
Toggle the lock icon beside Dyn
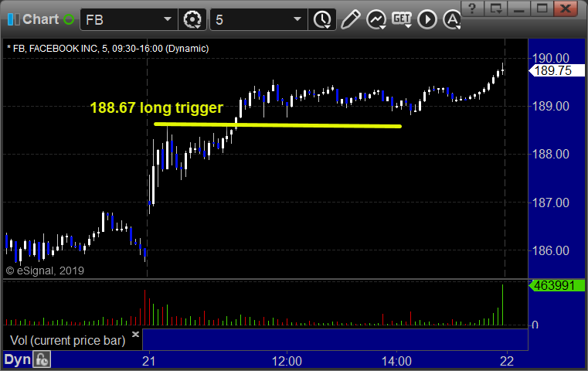click(x=42, y=359)
